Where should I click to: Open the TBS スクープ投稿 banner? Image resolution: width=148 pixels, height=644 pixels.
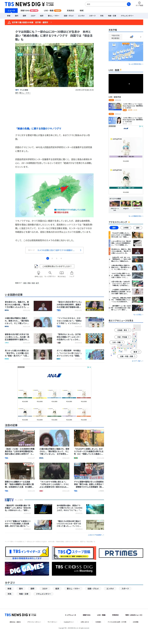click(74, 553)
